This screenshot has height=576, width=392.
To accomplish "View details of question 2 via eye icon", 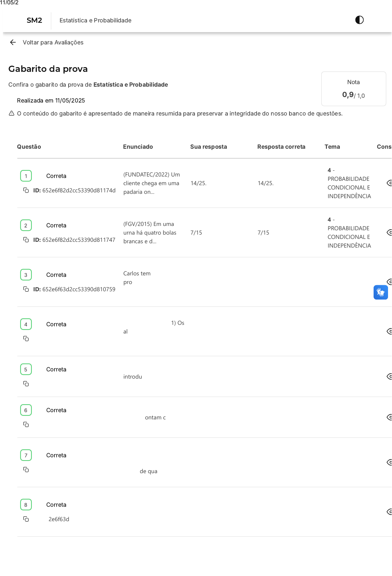I will [x=389, y=232].
